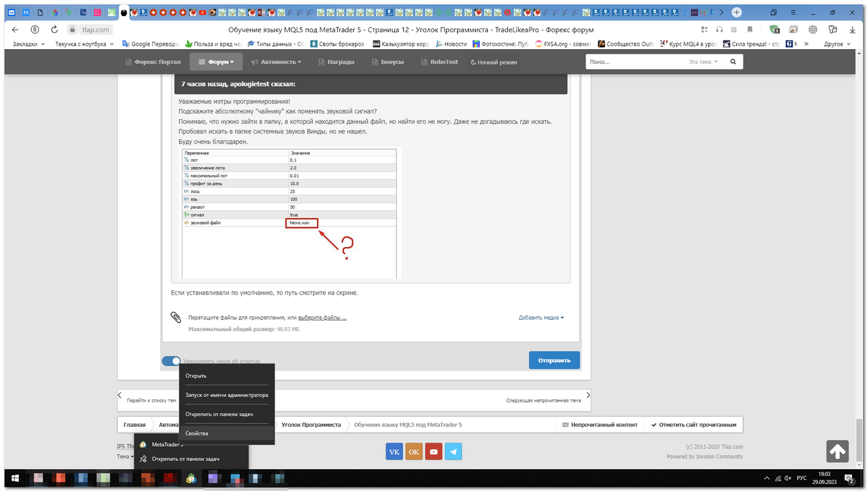Open the Windows notification center
The height and width of the screenshot is (492, 868).
pos(849,479)
